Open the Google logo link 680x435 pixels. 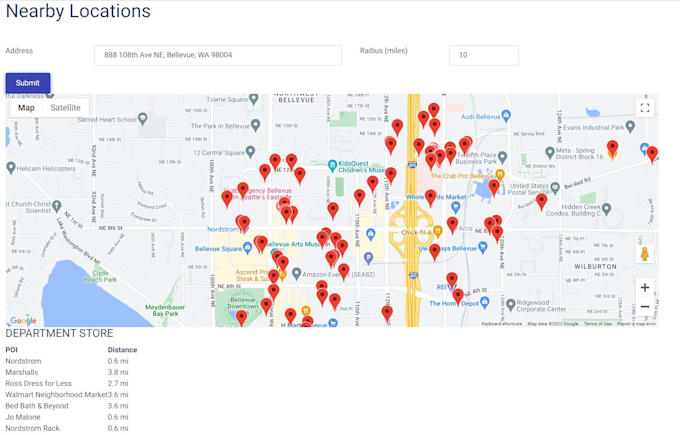click(23, 321)
